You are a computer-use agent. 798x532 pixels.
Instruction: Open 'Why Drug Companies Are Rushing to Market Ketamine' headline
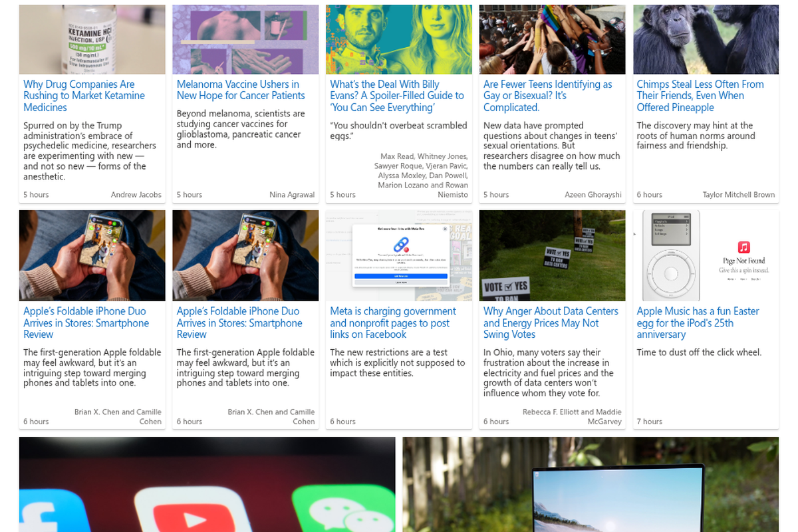pyautogui.click(x=84, y=96)
